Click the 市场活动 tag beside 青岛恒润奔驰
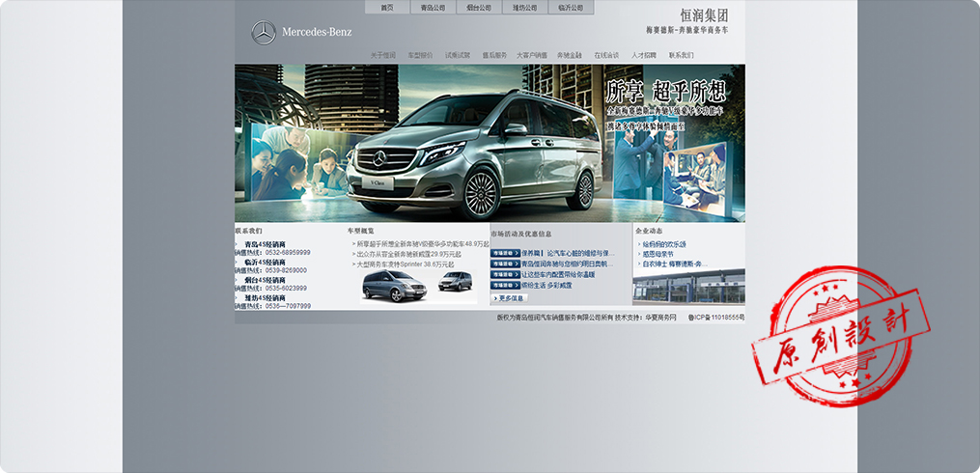Screen dimensions: 980x473 point(506,264)
